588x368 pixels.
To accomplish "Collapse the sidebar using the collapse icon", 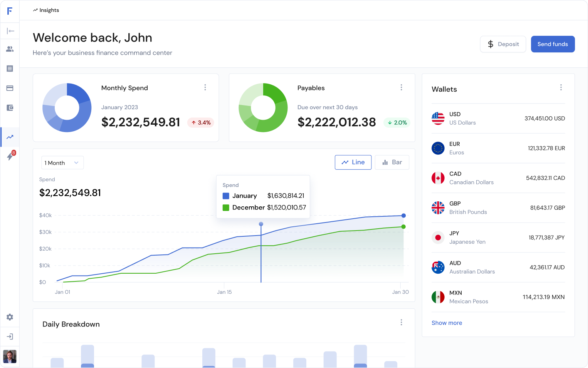I will click(10, 31).
